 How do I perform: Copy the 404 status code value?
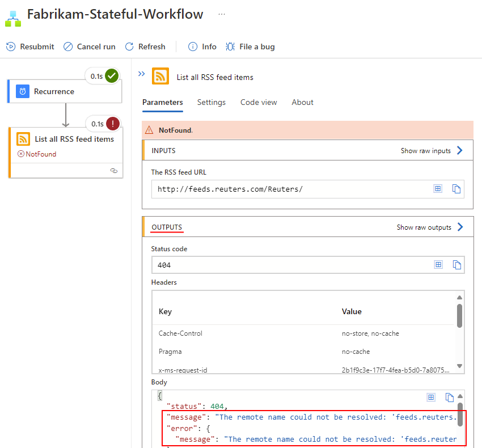pos(457,264)
